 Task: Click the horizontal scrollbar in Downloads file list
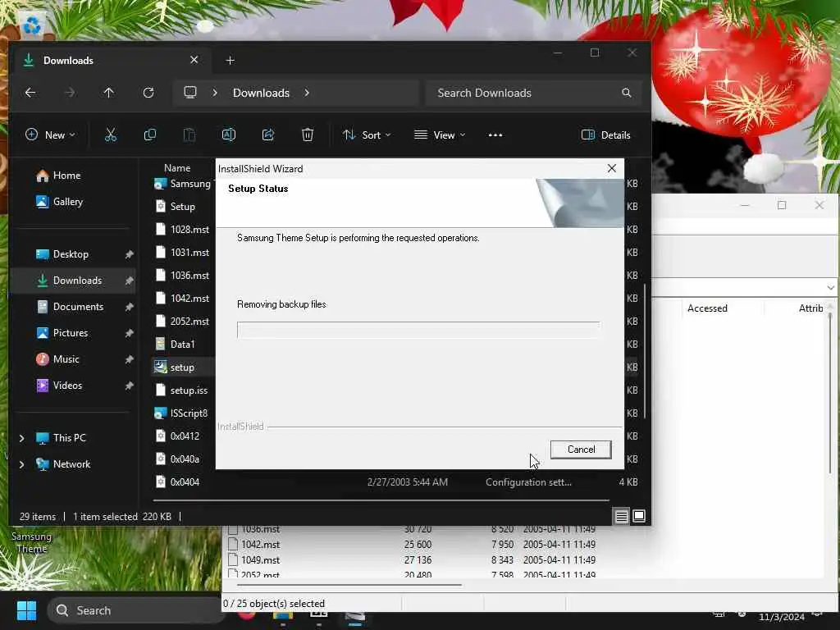(x=381, y=500)
